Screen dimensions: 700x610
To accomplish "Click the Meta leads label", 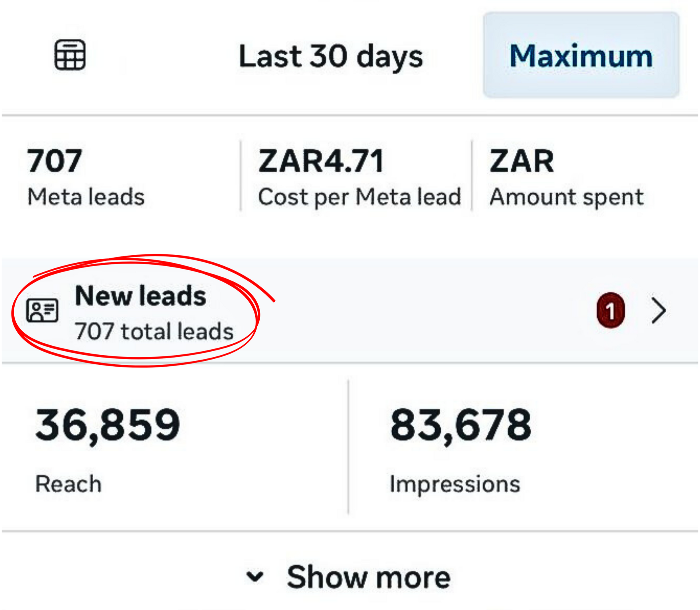I will pos(86,197).
